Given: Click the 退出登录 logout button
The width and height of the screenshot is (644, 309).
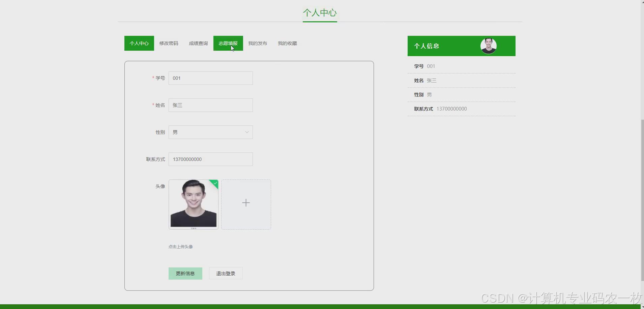Looking at the screenshot, I should [225, 273].
